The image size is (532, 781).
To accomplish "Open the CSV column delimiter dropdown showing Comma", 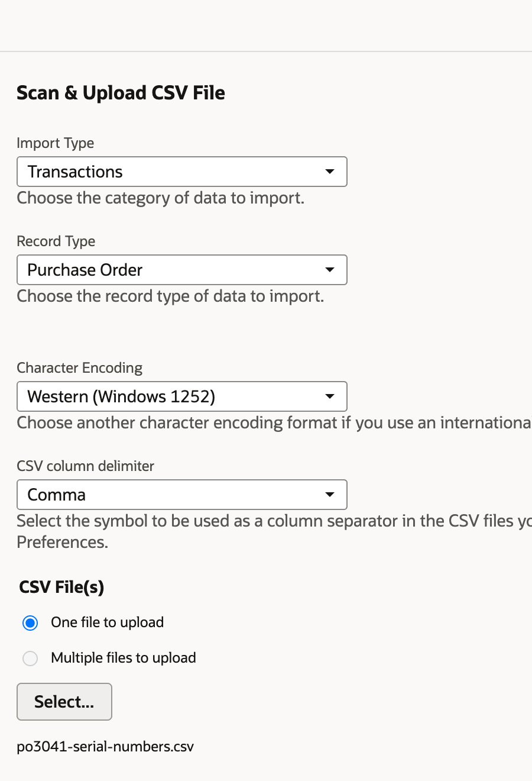I will click(182, 495).
